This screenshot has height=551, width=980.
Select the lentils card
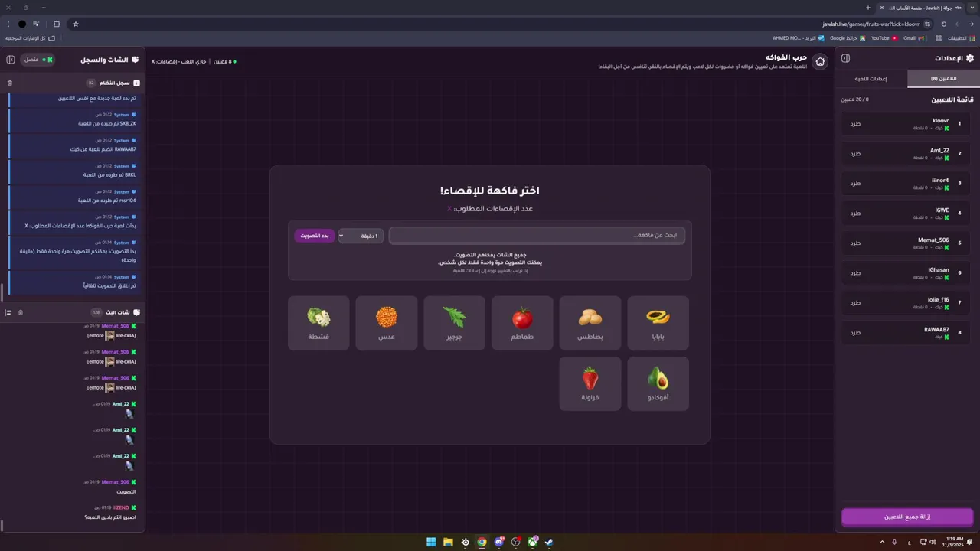(387, 323)
